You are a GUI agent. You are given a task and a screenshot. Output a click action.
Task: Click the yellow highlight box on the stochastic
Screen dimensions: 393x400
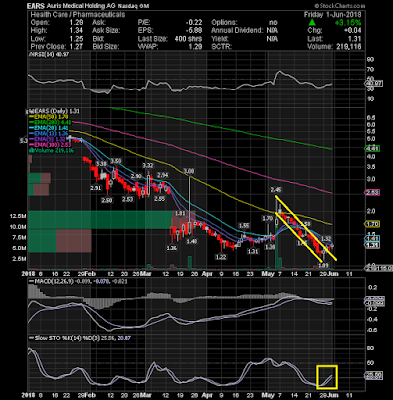327,377
